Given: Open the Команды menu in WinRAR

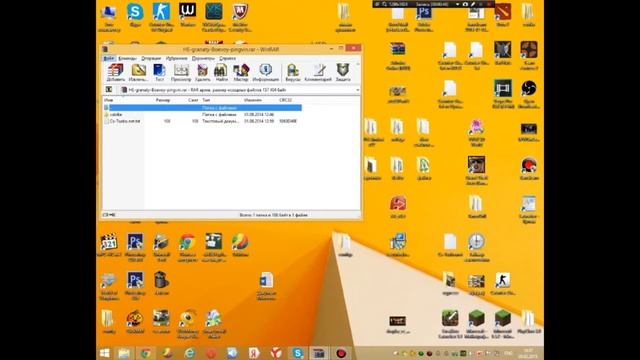Looking at the screenshot, I should [x=127, y=58].
